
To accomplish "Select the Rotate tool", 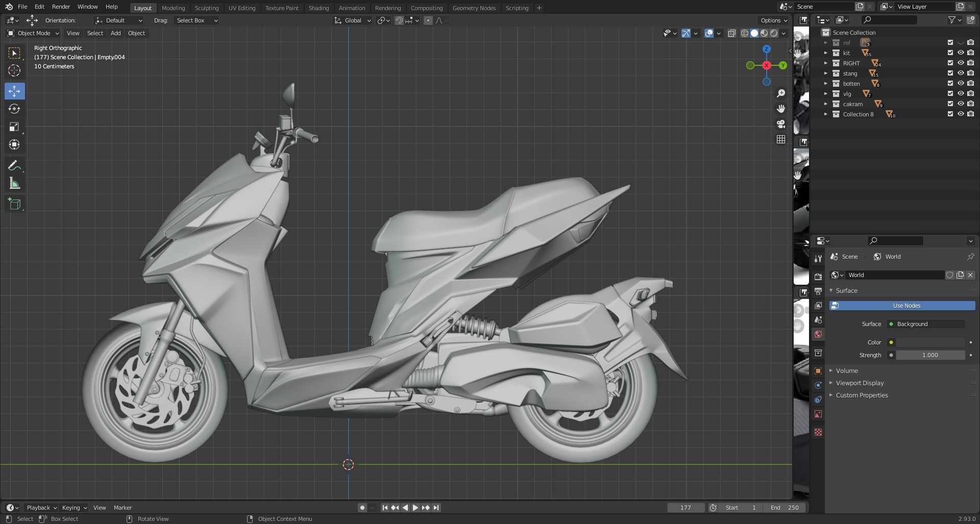I will point(14,109).
